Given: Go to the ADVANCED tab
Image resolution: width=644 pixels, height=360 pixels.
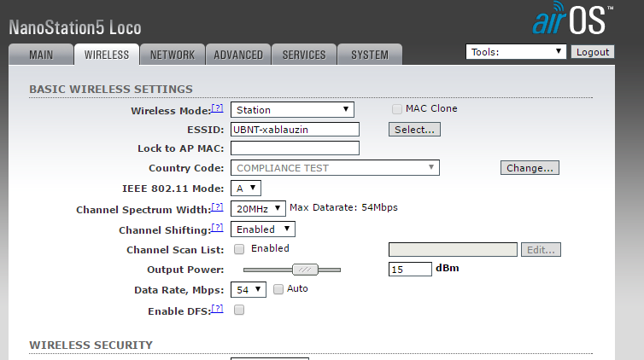Looking at the screenshot, I should [x=238, y=55].
